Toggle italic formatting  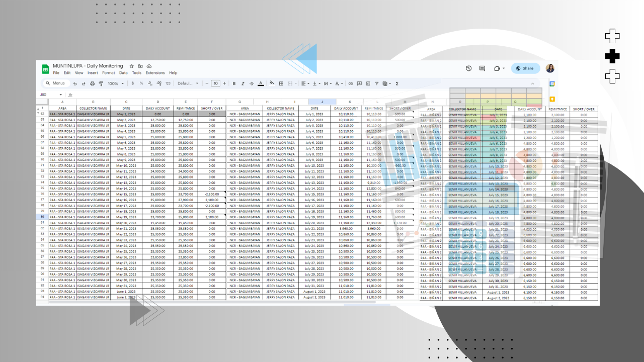click(243, 83)
